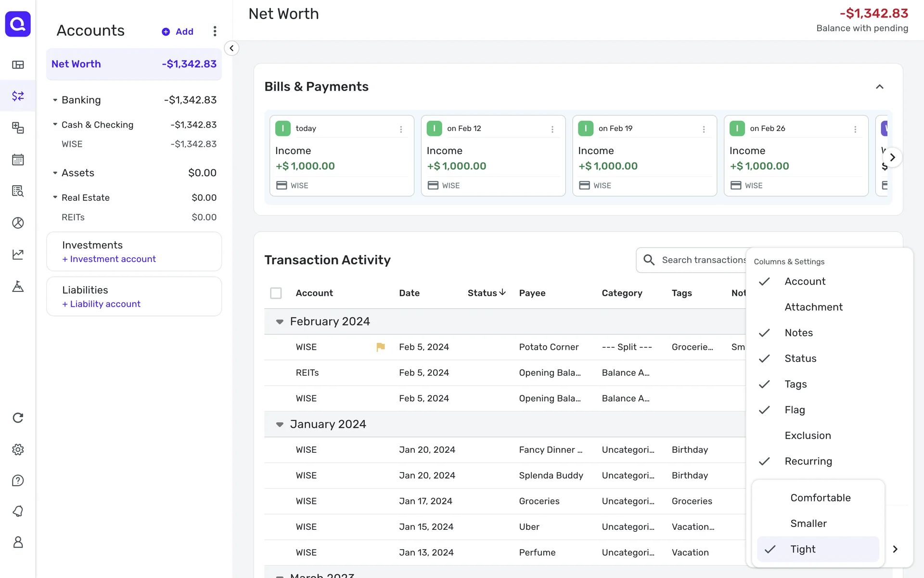Open the user profile icon
The width and height of the screenshot is (924, 578).
pos(18,542)
